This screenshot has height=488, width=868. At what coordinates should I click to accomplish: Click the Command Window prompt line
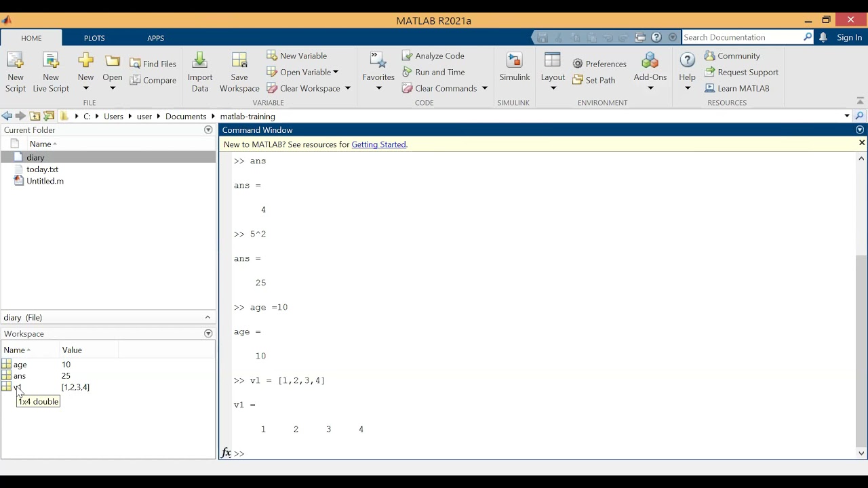tap(542, 453)
